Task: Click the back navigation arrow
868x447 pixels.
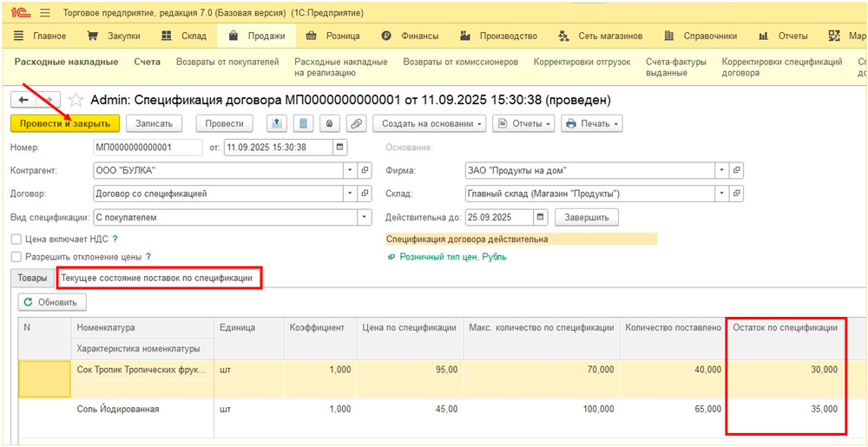Action: coord(24,101)
